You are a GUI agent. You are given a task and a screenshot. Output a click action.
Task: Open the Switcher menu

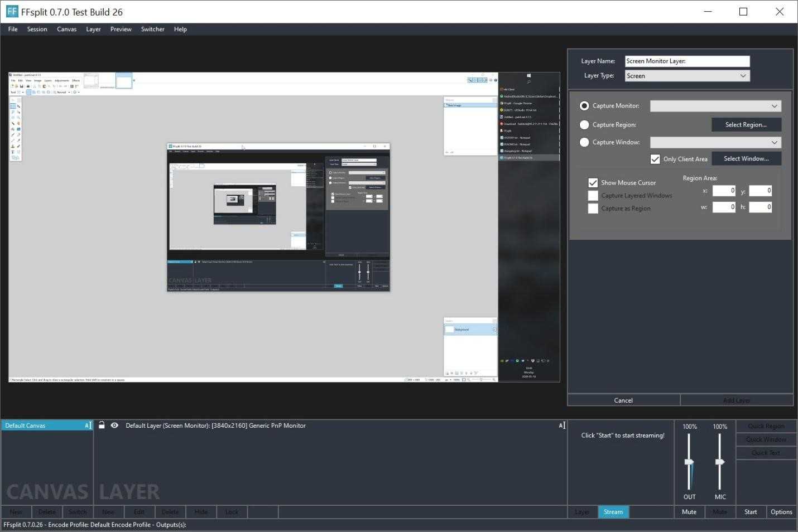point(152,29)
